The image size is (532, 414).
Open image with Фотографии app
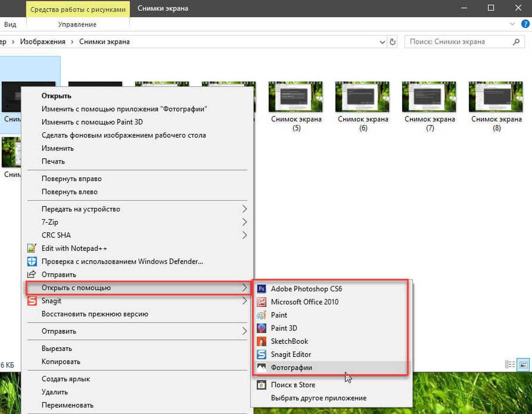[291, 367]
